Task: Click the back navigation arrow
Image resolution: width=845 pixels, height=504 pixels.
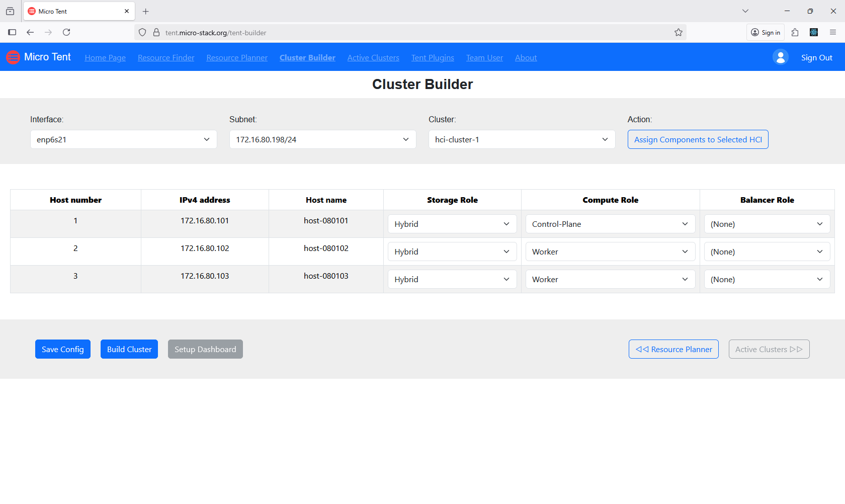Action: pyautogui.click(x=30, y=32)
